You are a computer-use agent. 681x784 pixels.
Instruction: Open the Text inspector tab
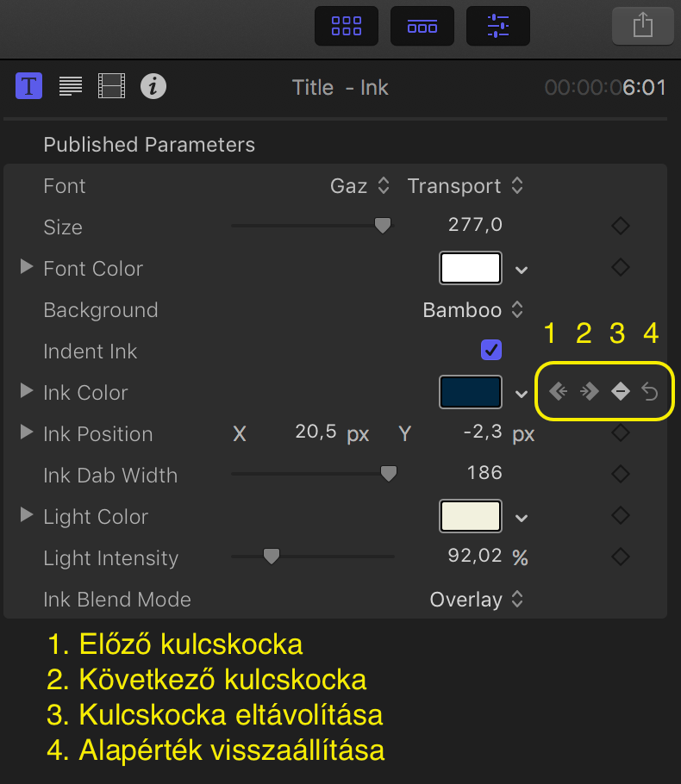pos(29,86)
